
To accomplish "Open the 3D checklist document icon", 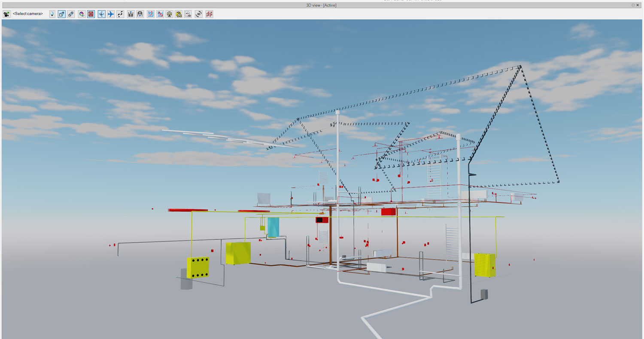I will coord(188,14).
